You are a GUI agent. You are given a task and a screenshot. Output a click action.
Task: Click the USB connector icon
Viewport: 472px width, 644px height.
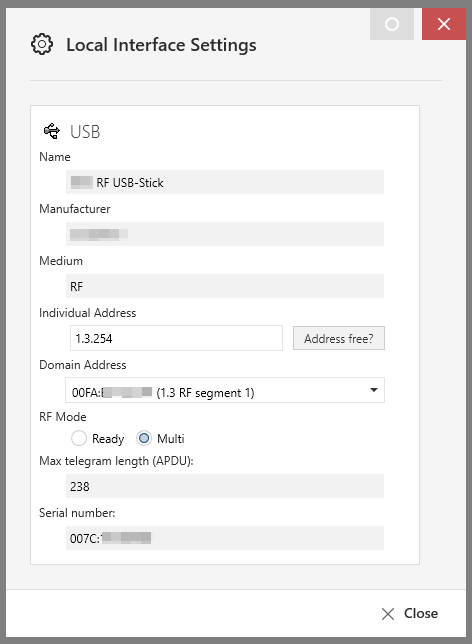pyautogui.click(x=52, y=131)
